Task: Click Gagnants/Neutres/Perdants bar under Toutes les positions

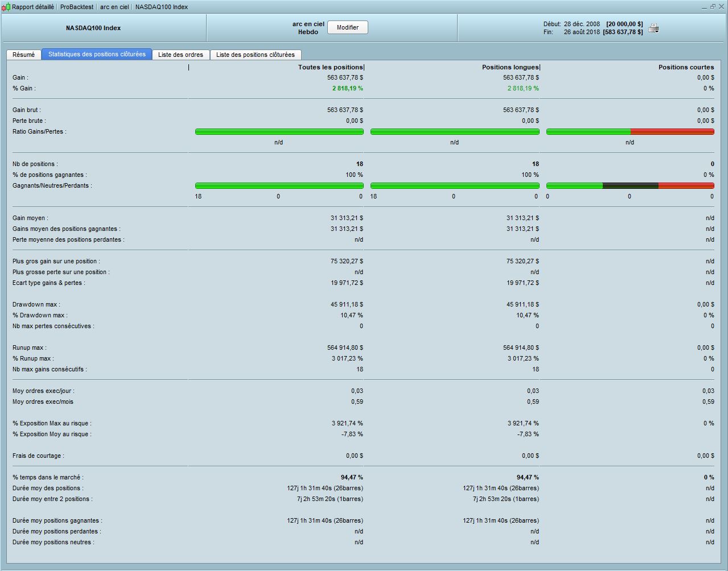Action: [279, 185]
